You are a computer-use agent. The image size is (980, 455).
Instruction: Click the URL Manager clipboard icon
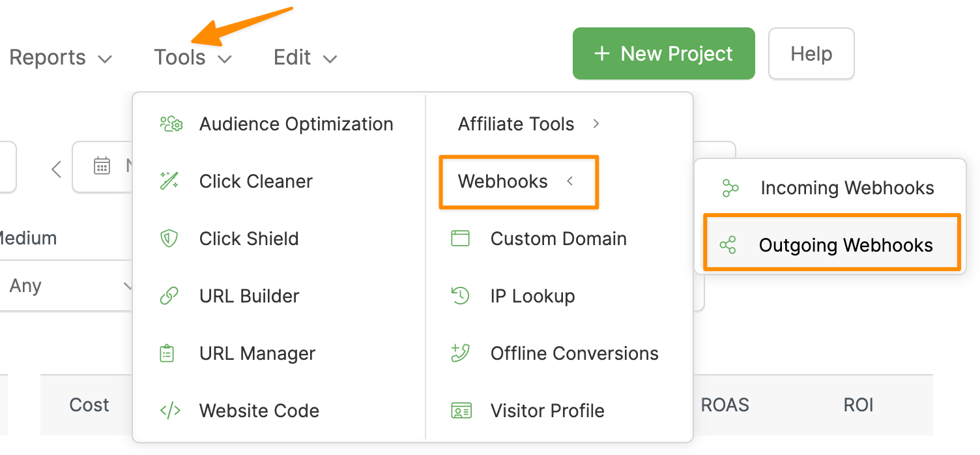tap(167, 353)
